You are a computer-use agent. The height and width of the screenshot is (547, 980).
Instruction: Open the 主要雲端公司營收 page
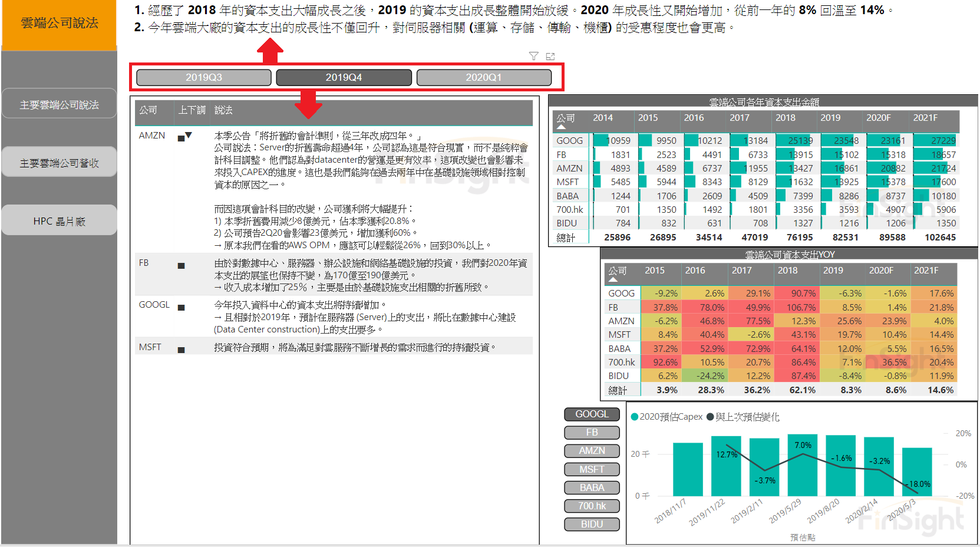(x=59, y=163)
